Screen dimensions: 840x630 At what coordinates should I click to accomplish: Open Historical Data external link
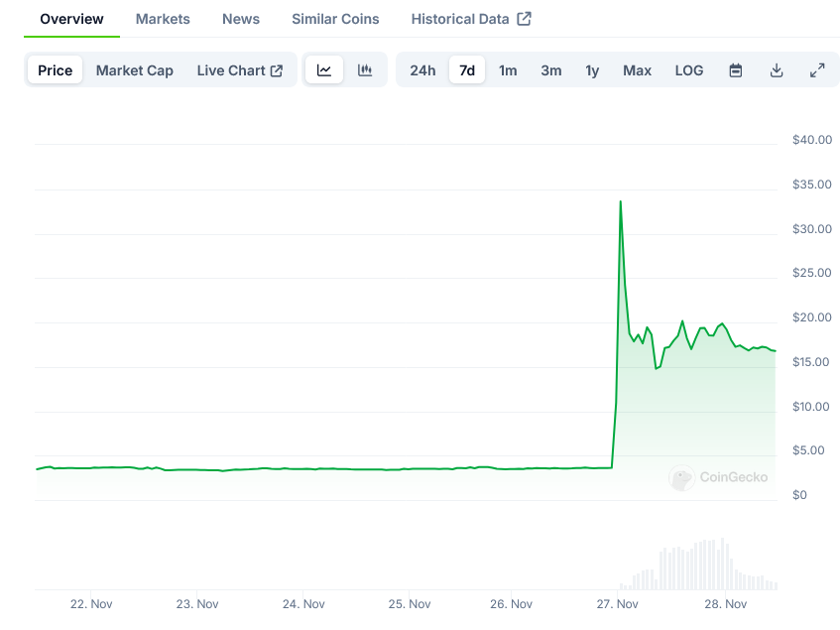click(471, 19)
